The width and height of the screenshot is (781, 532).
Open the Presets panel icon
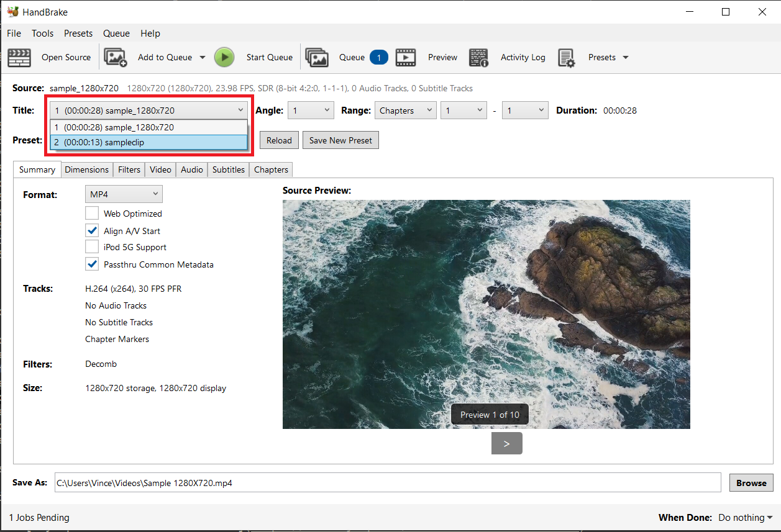click(566, 57)
